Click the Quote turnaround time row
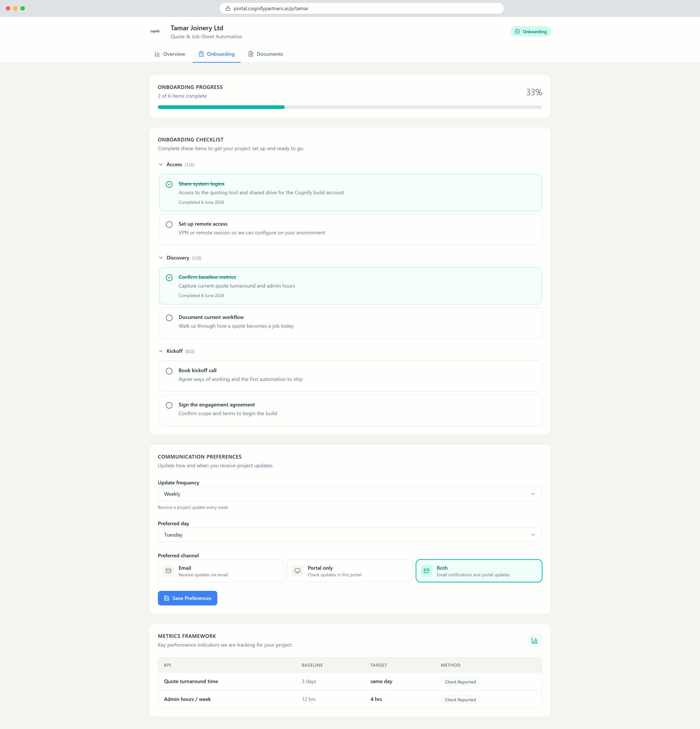Screen dimensions: 700x729 click(350, 681)
